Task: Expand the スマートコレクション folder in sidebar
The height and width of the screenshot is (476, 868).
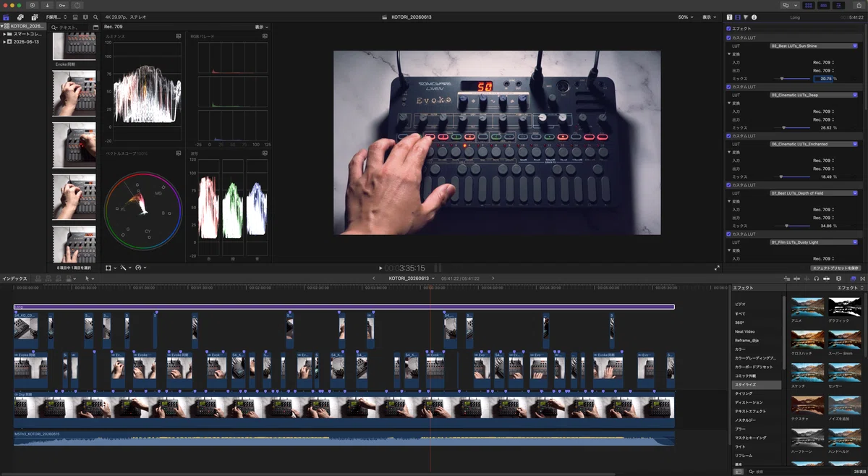Action: coord(4,34)
